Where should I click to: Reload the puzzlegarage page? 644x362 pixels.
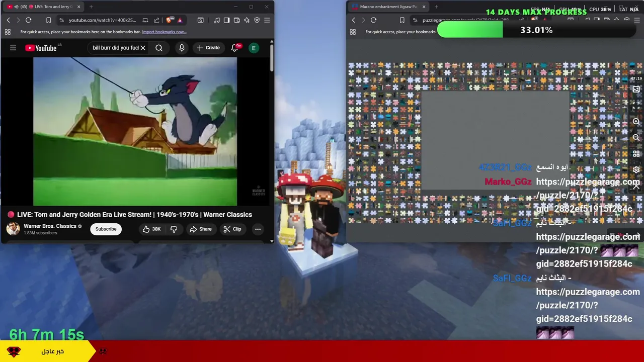click(373, 20)
